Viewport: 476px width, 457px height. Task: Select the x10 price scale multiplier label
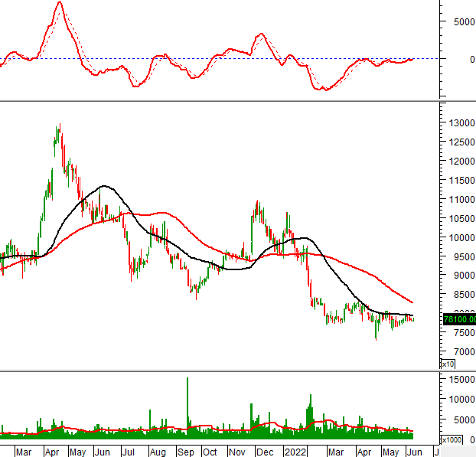click(448, 364)
